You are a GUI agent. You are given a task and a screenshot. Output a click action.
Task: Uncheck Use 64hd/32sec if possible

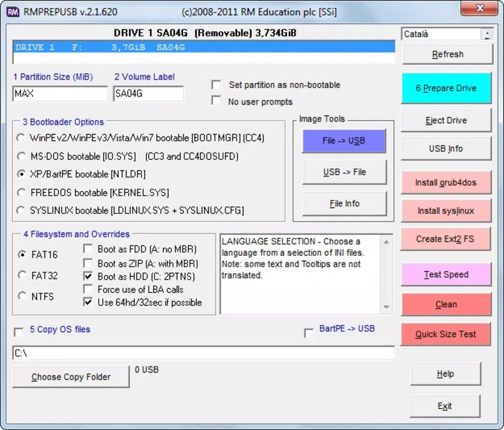[x=88, y=302]
